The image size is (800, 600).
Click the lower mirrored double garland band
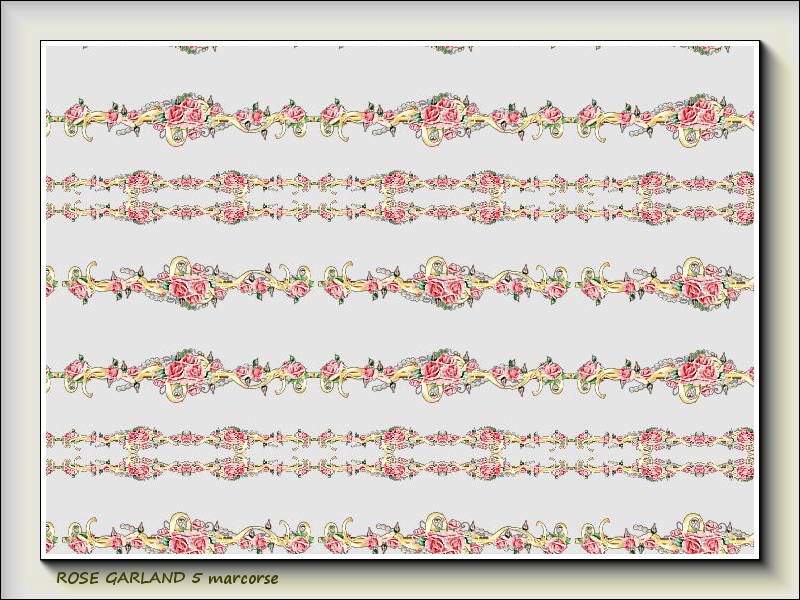400,452
